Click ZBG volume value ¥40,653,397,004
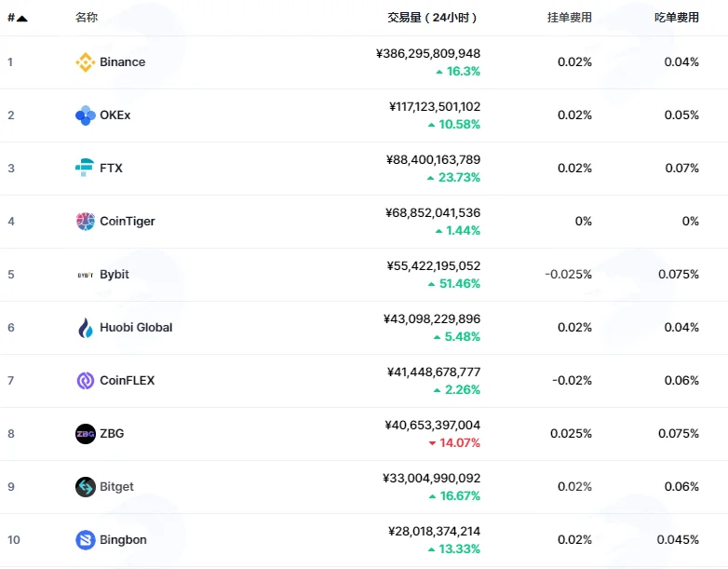 tap(432, 425)
